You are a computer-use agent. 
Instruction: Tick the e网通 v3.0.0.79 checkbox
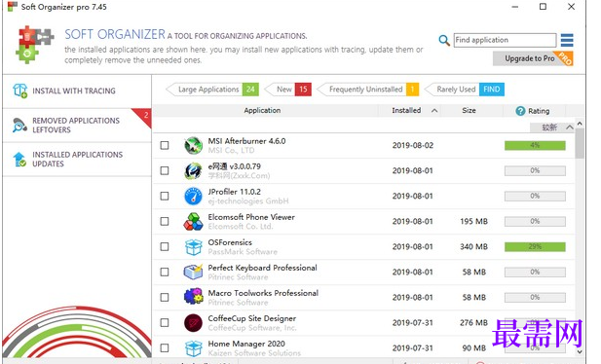coord(165,170)
